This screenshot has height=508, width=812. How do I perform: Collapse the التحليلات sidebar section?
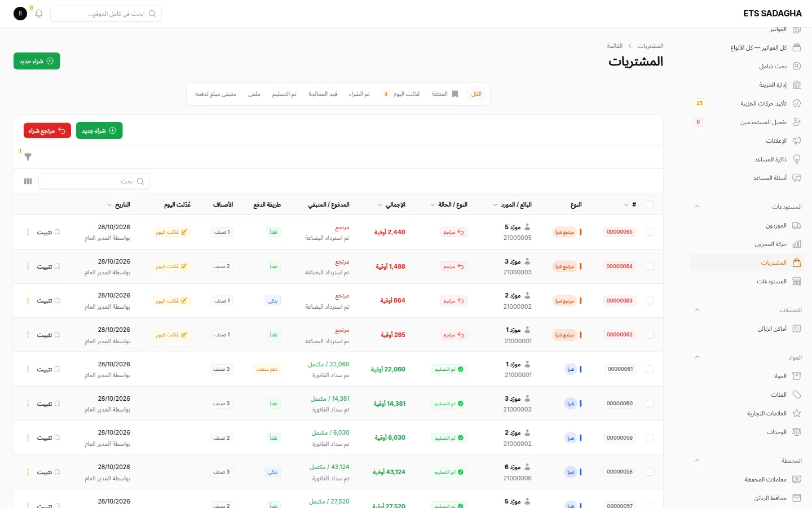coord(698,310)
